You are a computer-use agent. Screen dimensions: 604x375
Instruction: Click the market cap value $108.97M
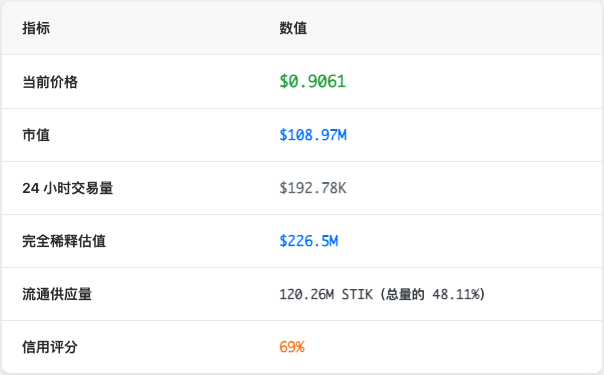(x=313, y=135)
